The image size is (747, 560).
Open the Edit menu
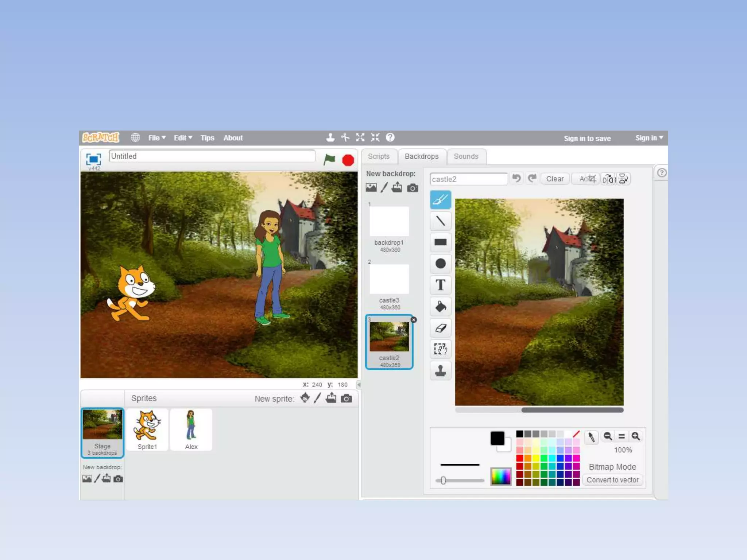[183, 138]
